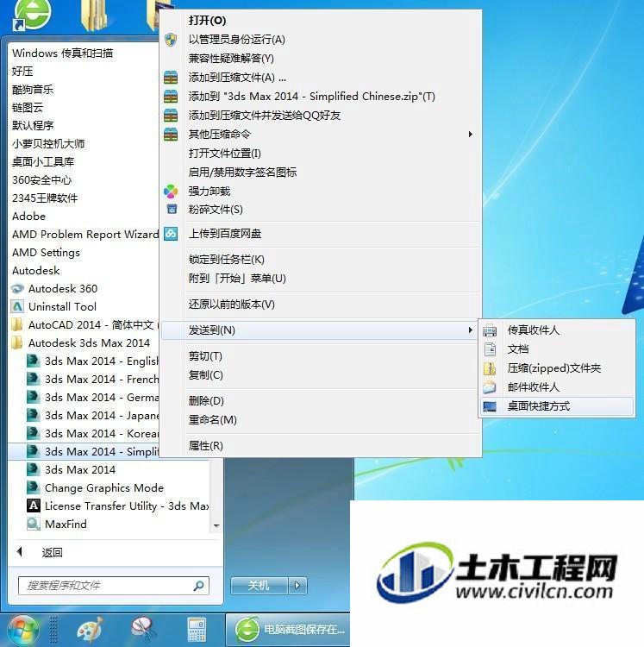Click the Baidu cloud icon beside 上传到百度网盘
The image size is (644, 647).
[x=171, y=234]
